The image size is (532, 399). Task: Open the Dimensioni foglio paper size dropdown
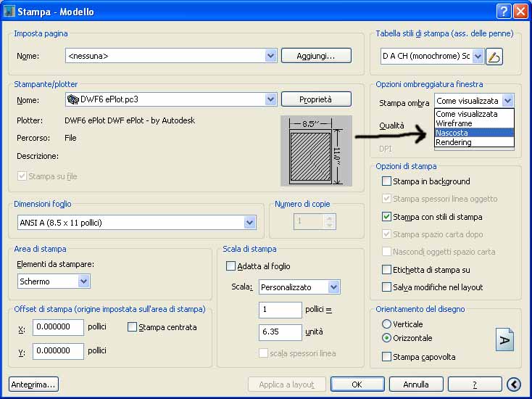250,223
